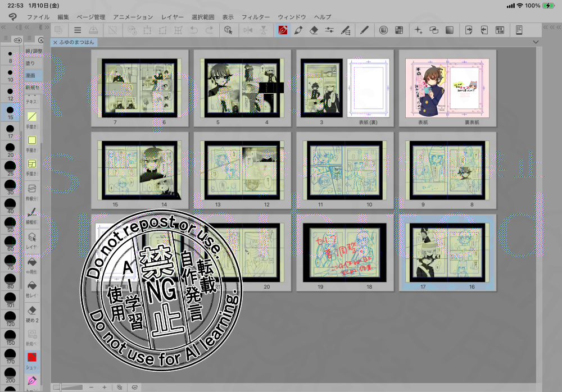
Task: Open the フィルター menu
Action: pos(256,17)
